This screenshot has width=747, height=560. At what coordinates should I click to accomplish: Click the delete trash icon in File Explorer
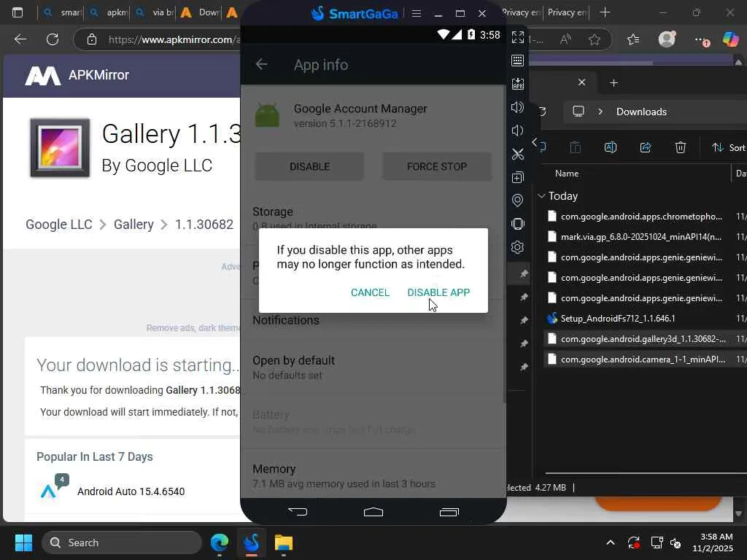[681, 147]
